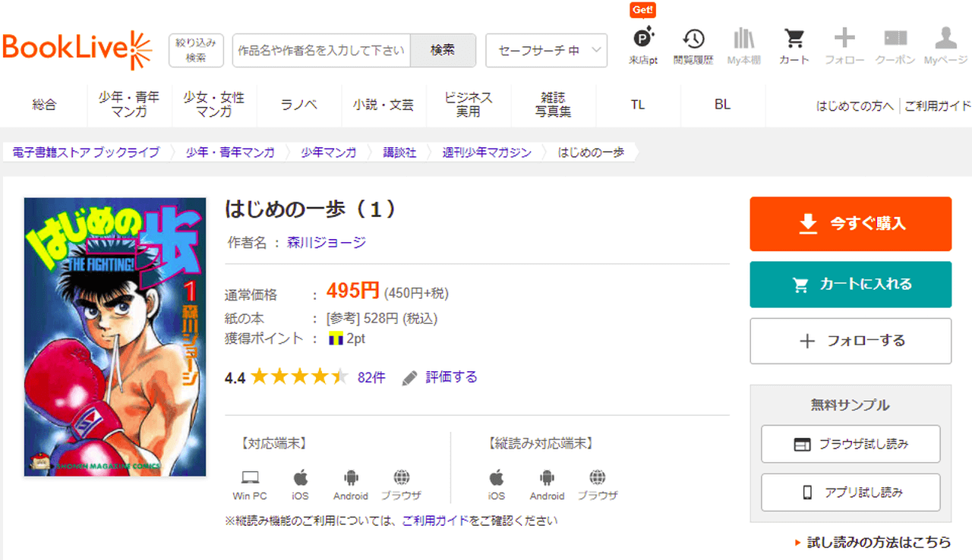Open My本棚 bookshelf icon
The height and width of the screenshot is (560, 972).
point(743,46)
